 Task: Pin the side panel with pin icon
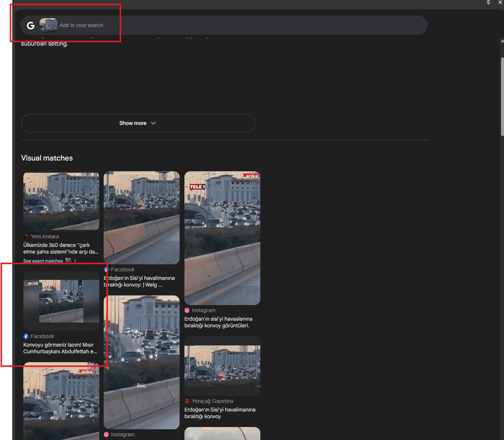488,3
